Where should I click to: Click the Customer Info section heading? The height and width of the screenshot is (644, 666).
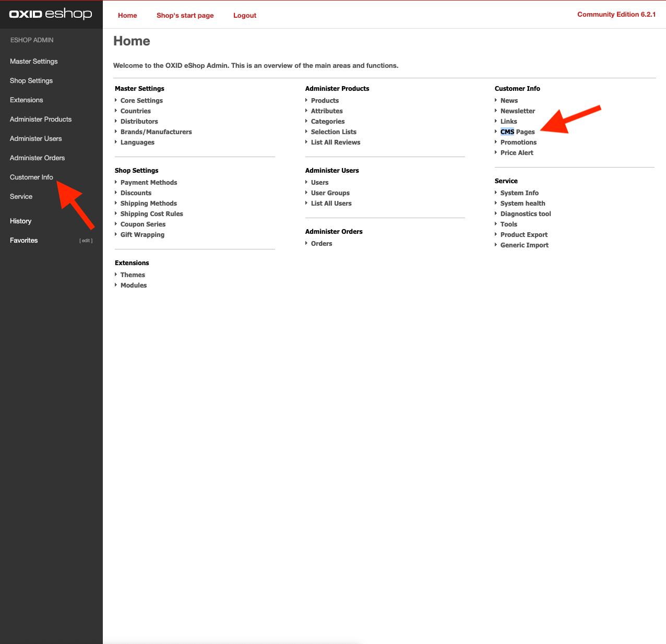point(517,88)
